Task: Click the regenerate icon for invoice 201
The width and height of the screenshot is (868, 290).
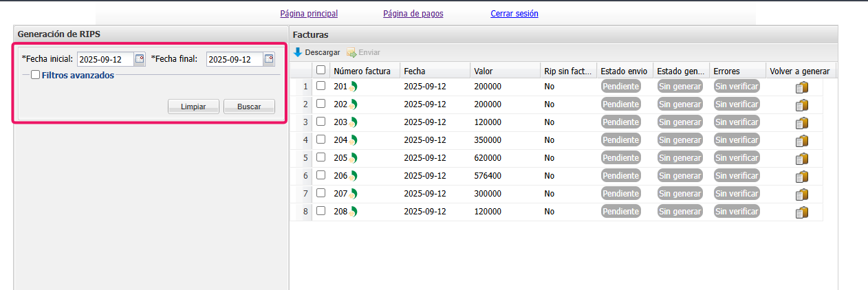Action: coord(801,87)
